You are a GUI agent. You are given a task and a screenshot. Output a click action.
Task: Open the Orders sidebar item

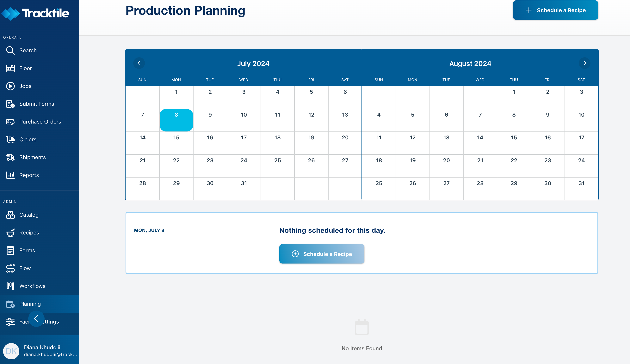(28, 139)
